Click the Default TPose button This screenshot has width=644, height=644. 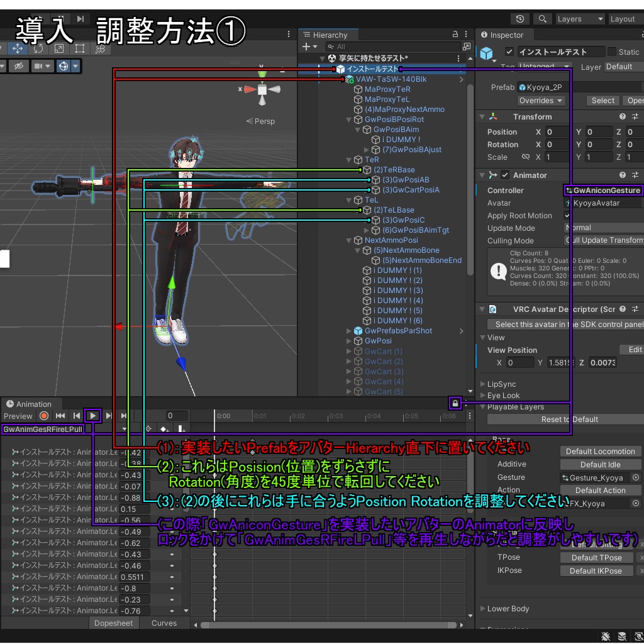coord(596,558)
